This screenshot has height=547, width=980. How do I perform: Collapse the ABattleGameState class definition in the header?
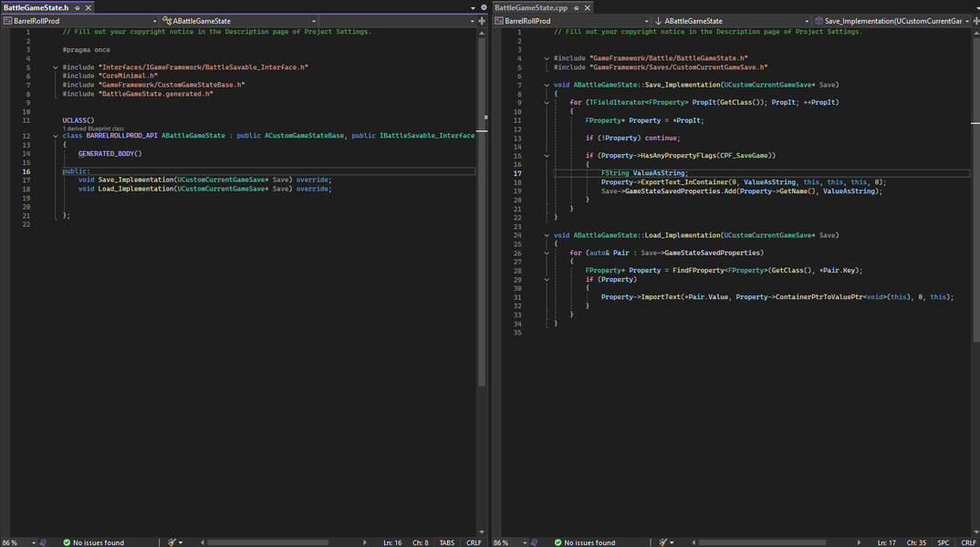pos(55,136)
